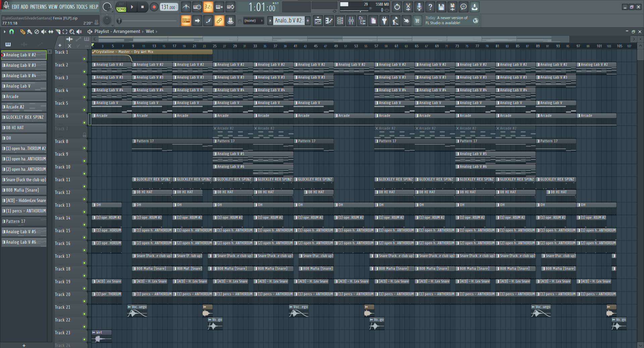Screen dimensions: 644x348
Task: Select Arcade #2 in the pattern picker
Action: click(24, 107)
